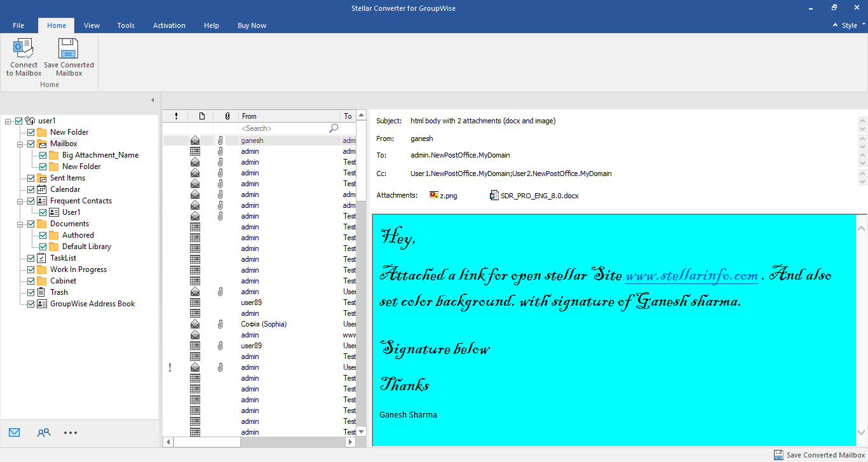
Task: Click the Buy Now tab
Action: (252, 25)
